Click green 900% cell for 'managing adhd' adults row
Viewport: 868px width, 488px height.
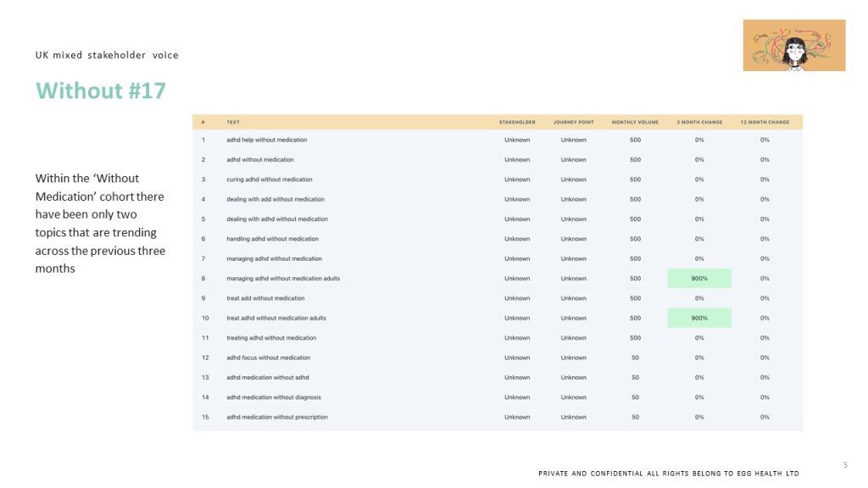tap(699, 278)
